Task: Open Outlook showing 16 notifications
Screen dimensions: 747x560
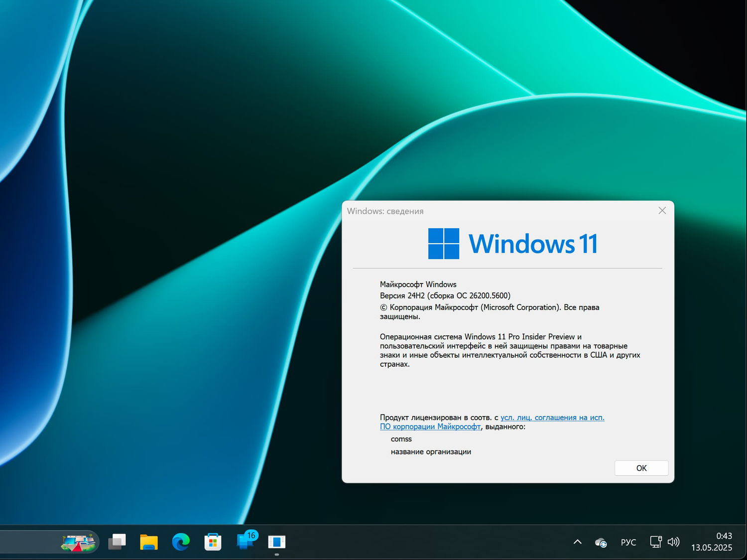Action: pyautogui.click(x=245, y=542)
